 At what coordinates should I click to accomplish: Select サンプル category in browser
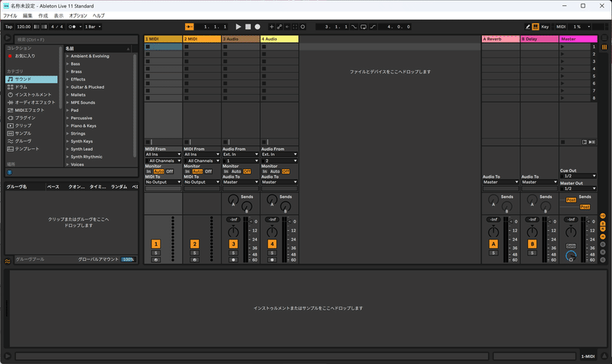pyautogui.click(x=31, y=133)
